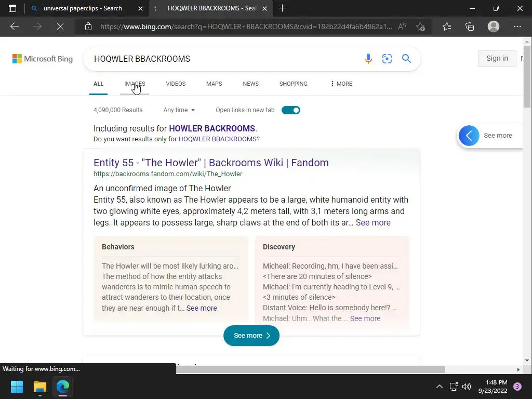This screenshot has width=532, height=399.
Task: Focus the browser address bar
Action: (x=246, y=26)
